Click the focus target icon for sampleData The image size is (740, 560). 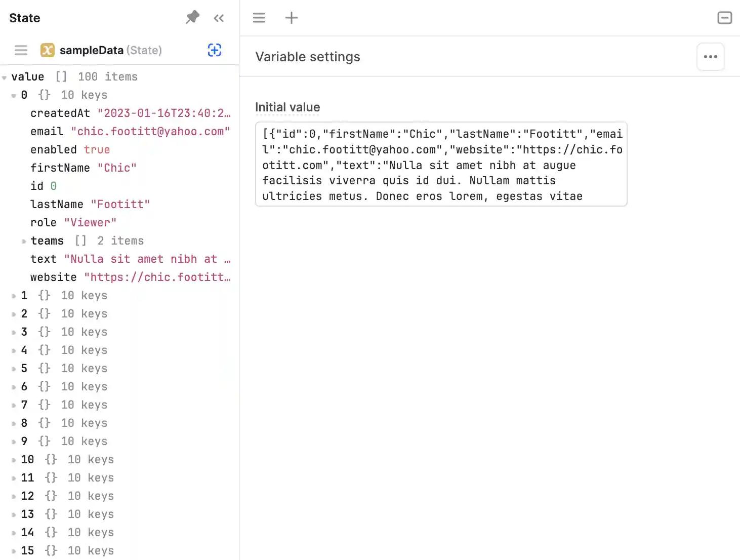[215, 50]
